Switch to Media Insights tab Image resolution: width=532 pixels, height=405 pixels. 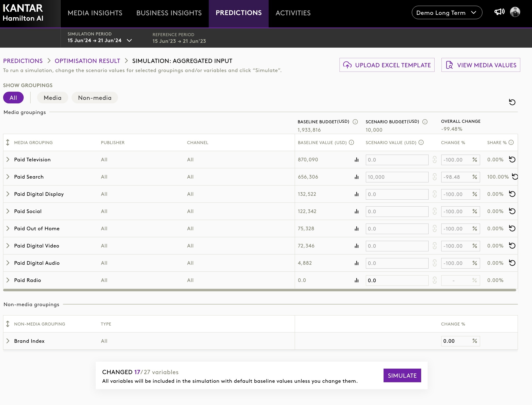click(x=95, y=13)
